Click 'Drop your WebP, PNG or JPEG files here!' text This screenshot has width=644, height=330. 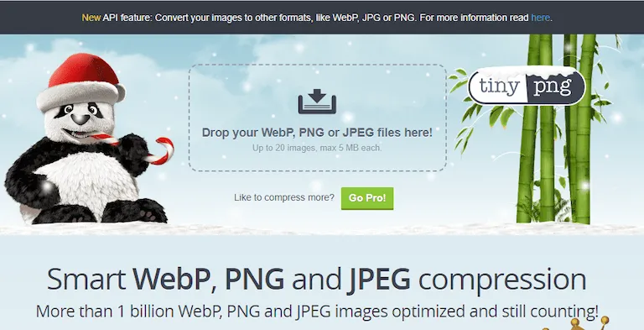coord(317,133)
